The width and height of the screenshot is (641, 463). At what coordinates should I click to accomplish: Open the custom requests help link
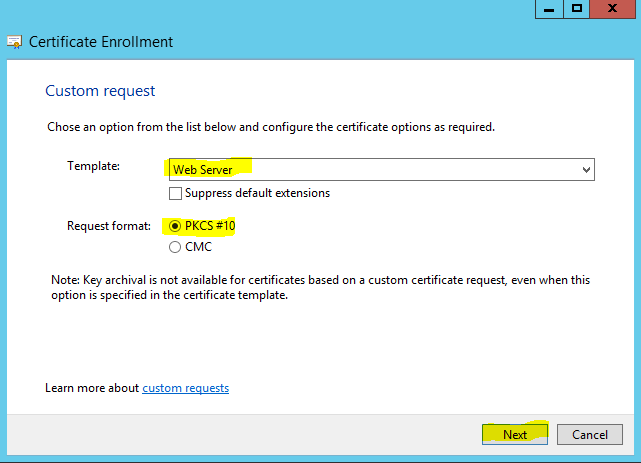point(185,387)
